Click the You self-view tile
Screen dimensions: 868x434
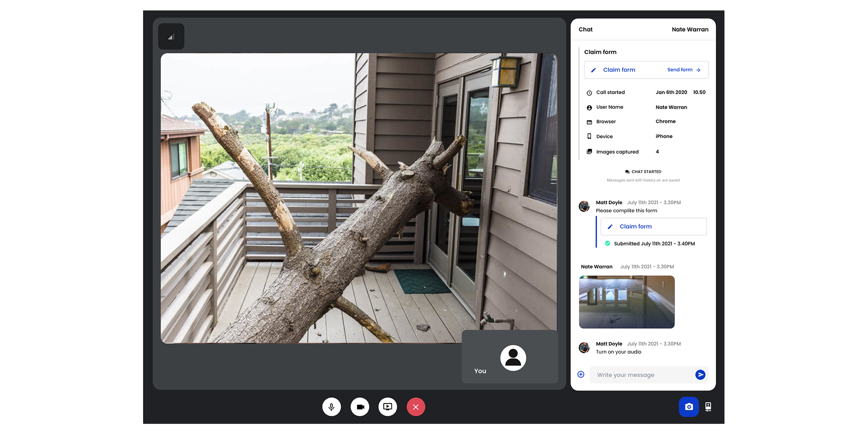pos(510,357)
